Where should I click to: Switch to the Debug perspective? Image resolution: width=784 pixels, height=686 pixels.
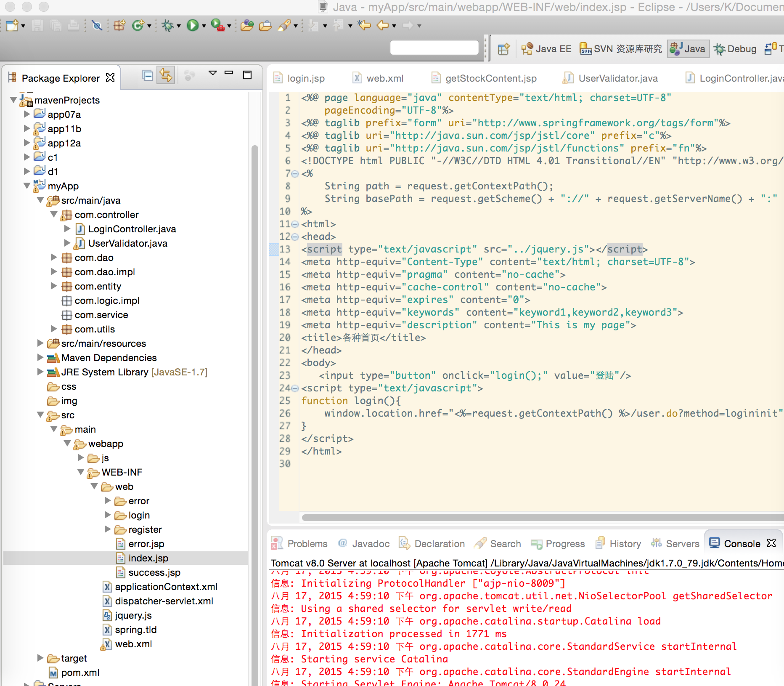click(x=735, y=49)
